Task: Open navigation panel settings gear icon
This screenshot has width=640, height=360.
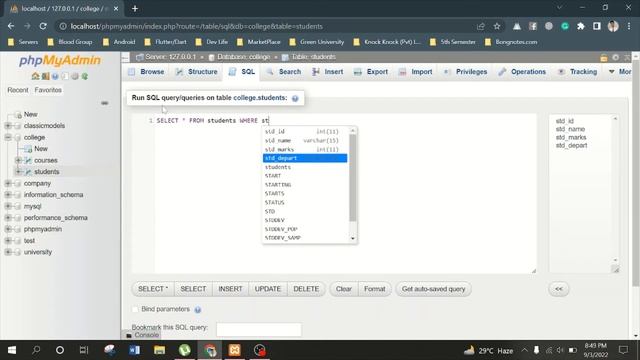Action: [75, 76]
